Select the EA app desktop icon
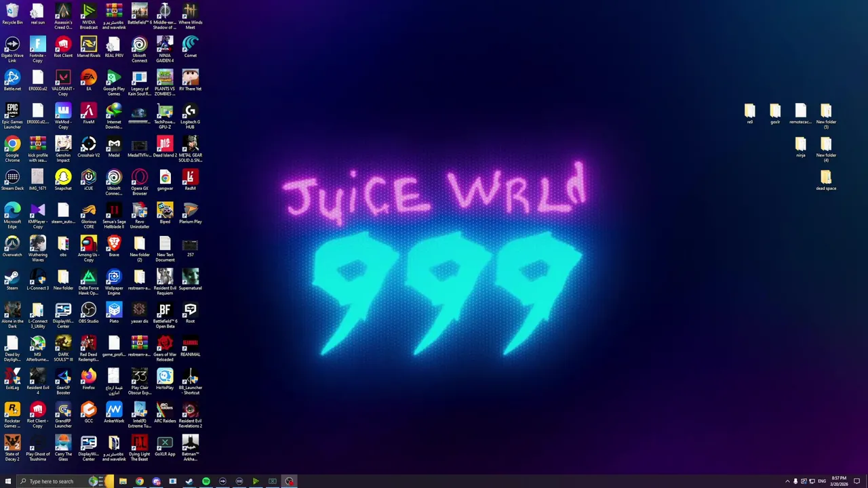868x488 pixels. 89,81
